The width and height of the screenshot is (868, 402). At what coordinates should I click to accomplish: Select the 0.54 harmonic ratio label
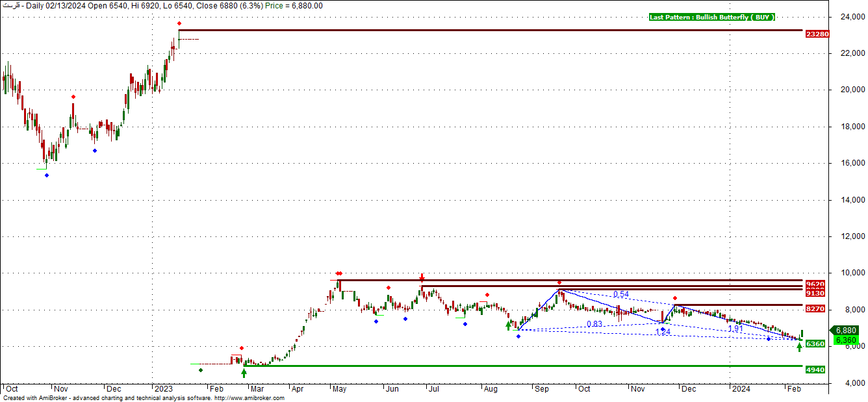point(620,295)
